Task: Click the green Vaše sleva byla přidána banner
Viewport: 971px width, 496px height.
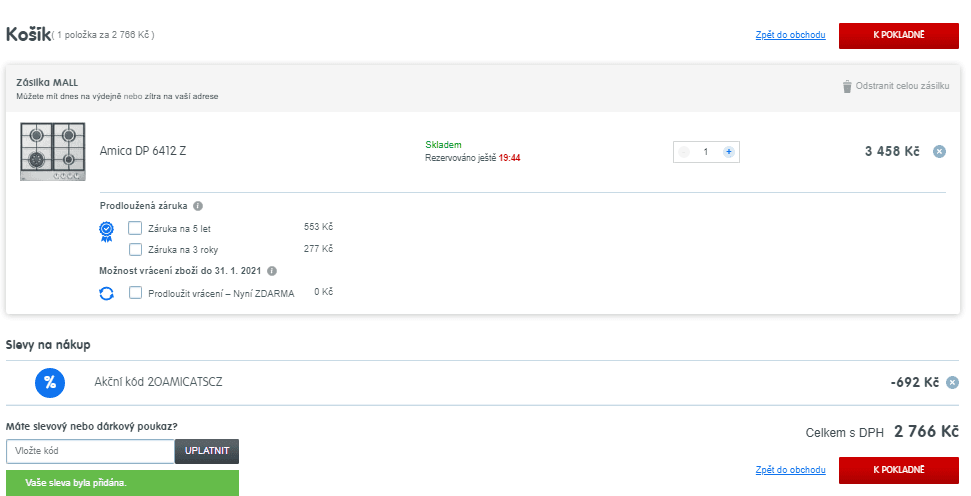Action: (122, 483)
